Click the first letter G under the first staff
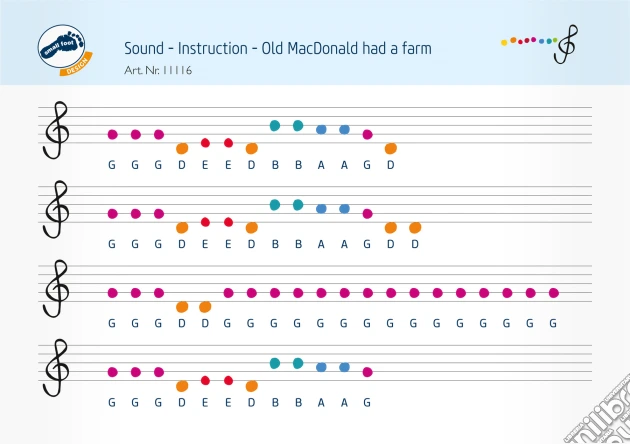This screenshot has height=444, width=630. [112, 164]
